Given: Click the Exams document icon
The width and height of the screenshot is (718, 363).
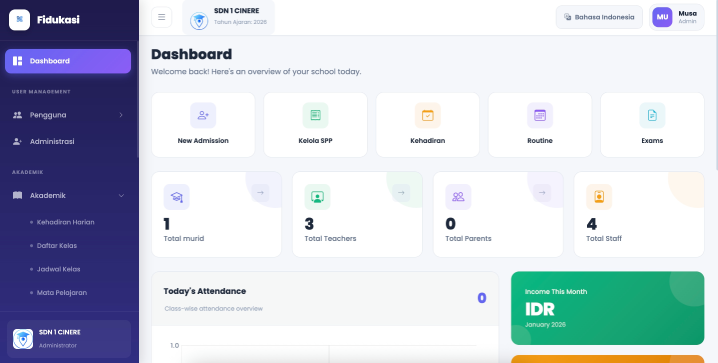Looking at the screenshot, I should [652, 115].
